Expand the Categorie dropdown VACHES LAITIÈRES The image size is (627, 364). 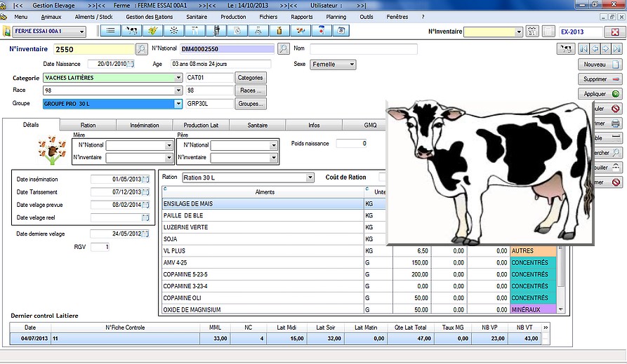[x=178, y=78]
